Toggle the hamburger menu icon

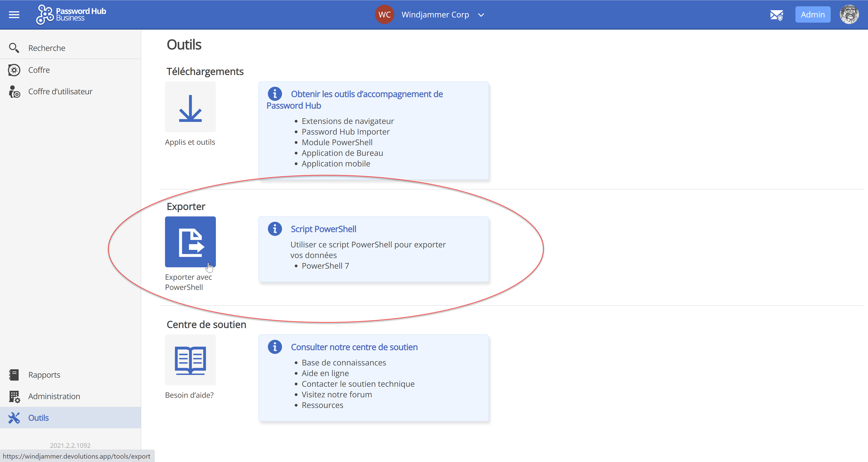pos(14,14)
